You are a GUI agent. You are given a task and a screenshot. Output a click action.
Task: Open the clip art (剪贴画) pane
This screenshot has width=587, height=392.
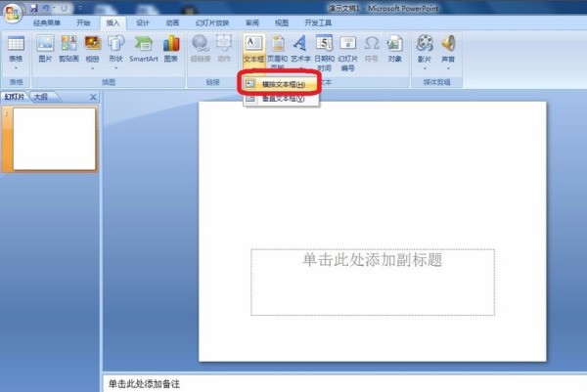point(68,48)
